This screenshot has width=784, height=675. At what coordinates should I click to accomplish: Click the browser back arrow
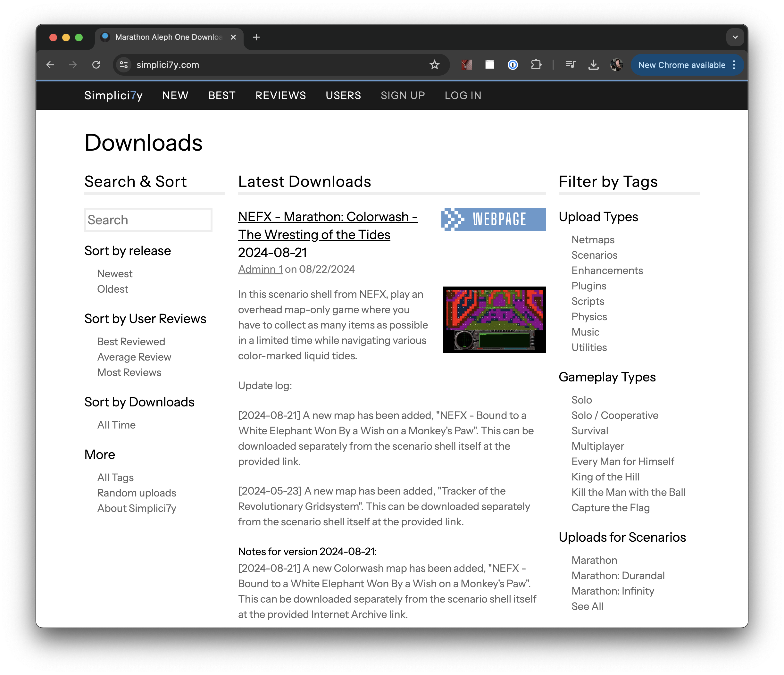(50, 65)
